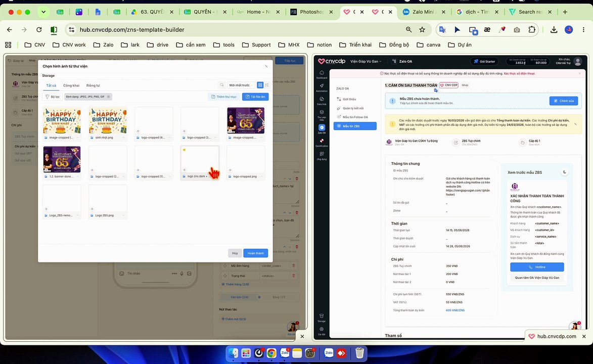Image resolution: width=593 pixels, height=364 pixels.
Task: Open Chrome from the Dock
Action: 271,353
